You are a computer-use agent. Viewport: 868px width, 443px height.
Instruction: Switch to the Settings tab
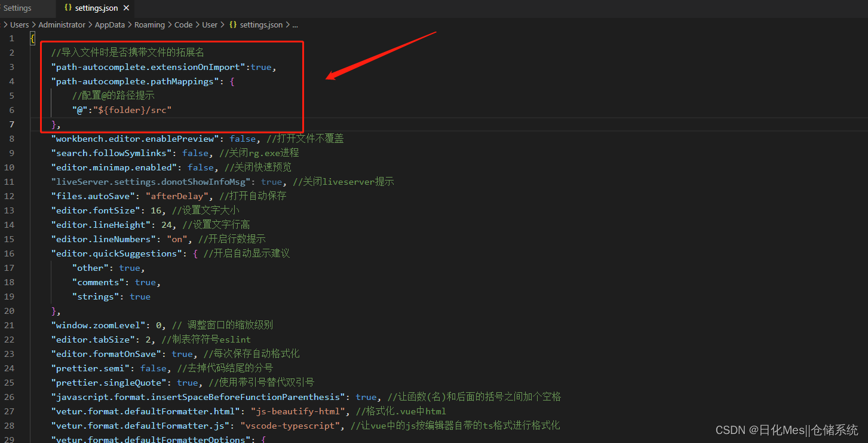point(17,8)
